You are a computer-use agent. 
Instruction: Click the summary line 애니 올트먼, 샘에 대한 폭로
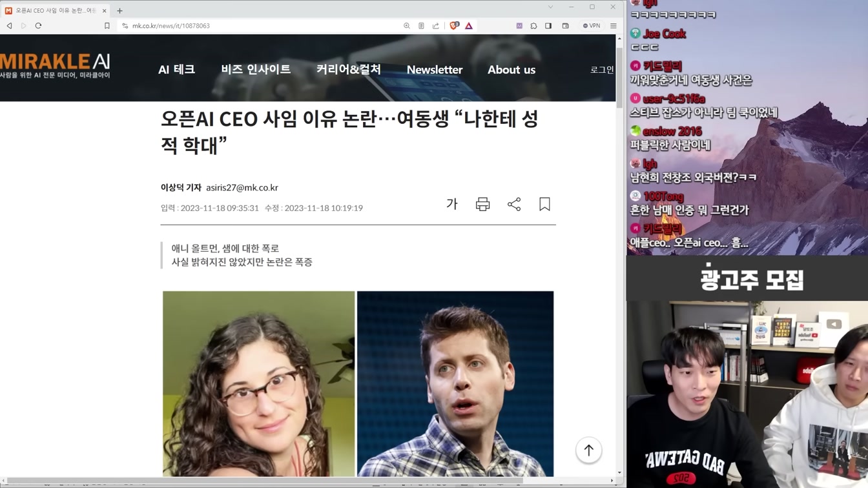pyautogui.click(x=225, y=248)
